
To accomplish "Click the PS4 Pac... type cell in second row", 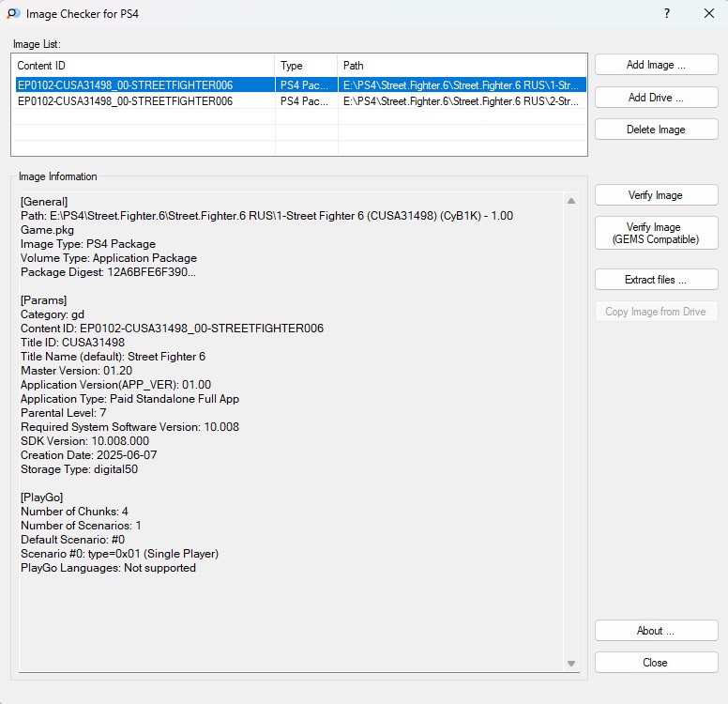I will point(304,101).
